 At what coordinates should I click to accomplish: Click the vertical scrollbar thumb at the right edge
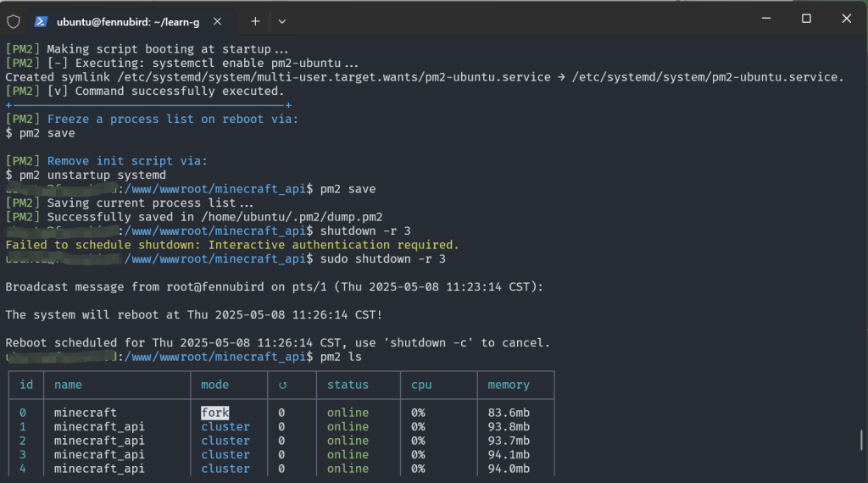coord(861,441)
